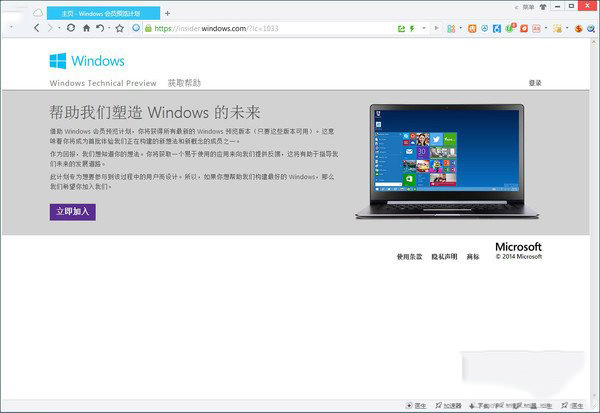
Task: Click the blue circular extension icon
Action: tap(484, 28)
